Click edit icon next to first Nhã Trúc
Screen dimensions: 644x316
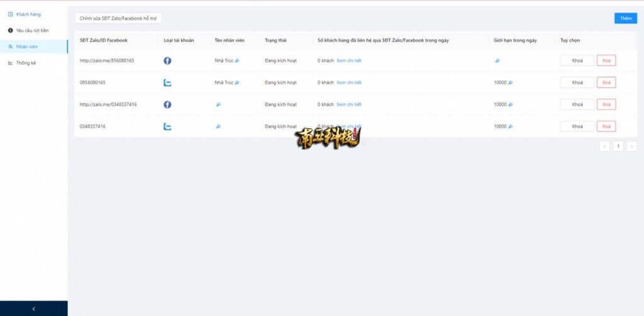pyautogui.click(x=237, y=61)
